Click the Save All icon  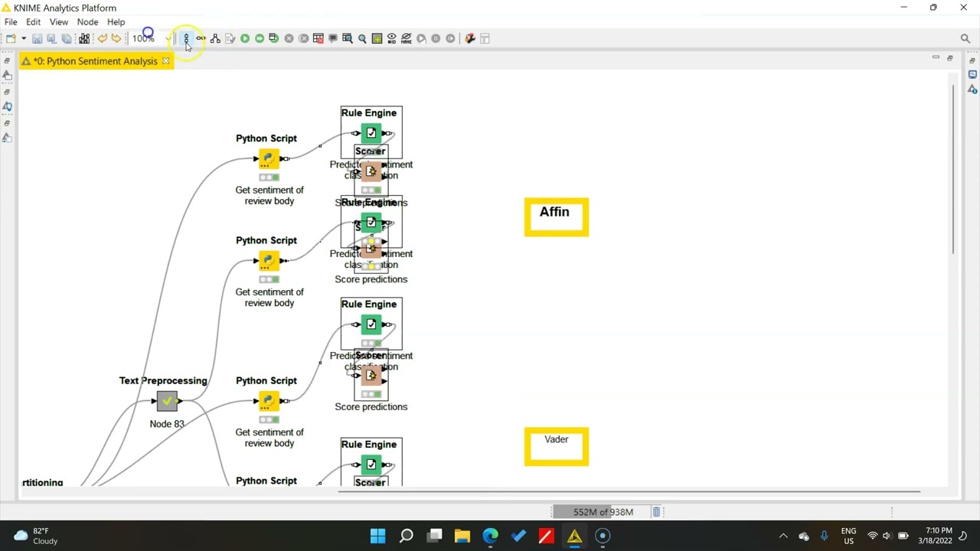(67, 38)
